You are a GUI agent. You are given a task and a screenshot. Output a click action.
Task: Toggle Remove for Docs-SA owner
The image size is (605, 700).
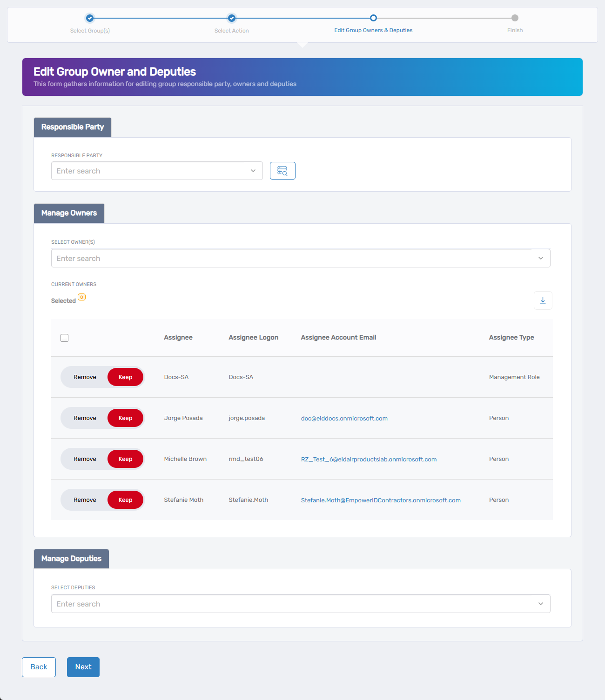pyautogui.click(x=85, y=377)
